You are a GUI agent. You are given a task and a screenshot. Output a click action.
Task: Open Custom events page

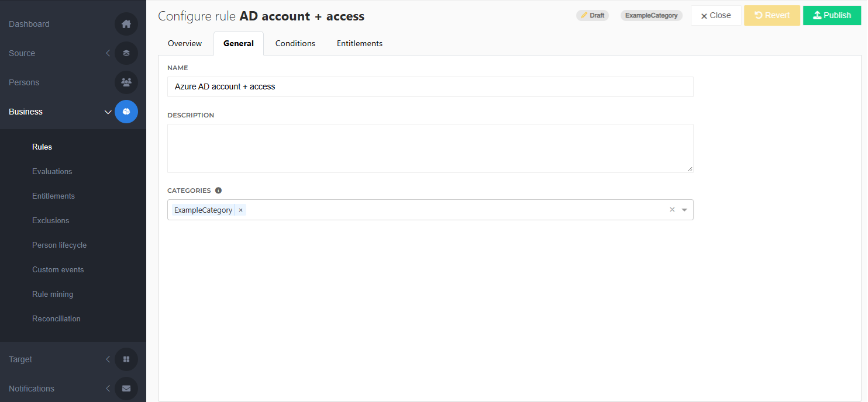[58, 269]
